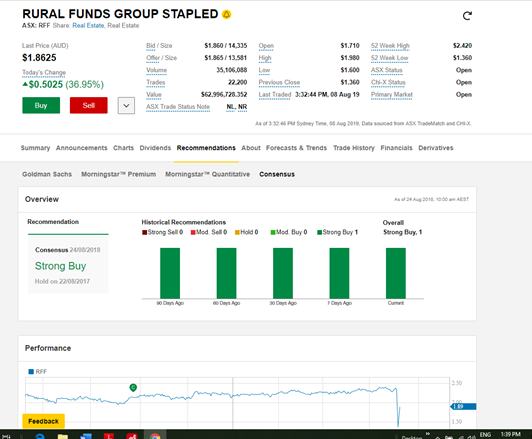
Task: Click the 1:39 PM taskbar clock
Action: click(x=510, y=435)
